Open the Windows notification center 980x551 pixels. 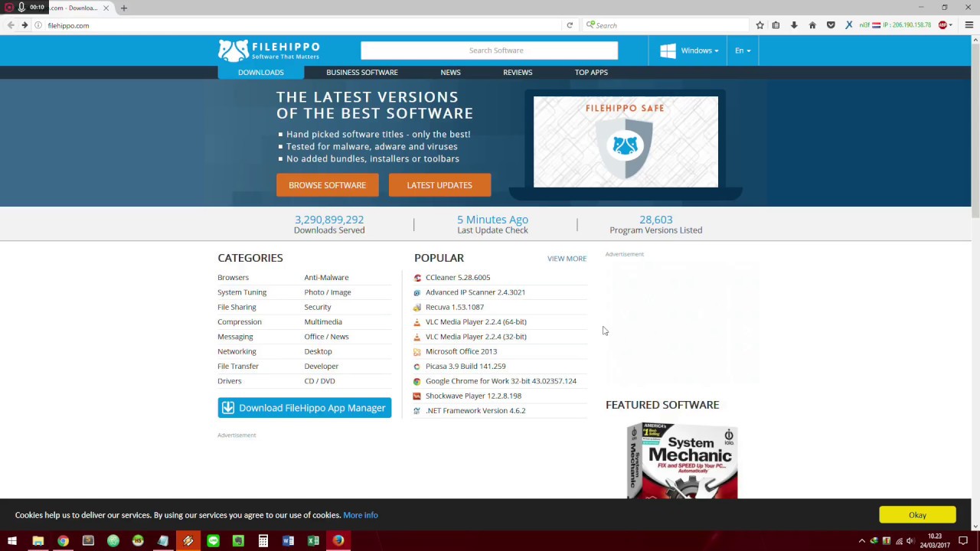coord(963,541)
